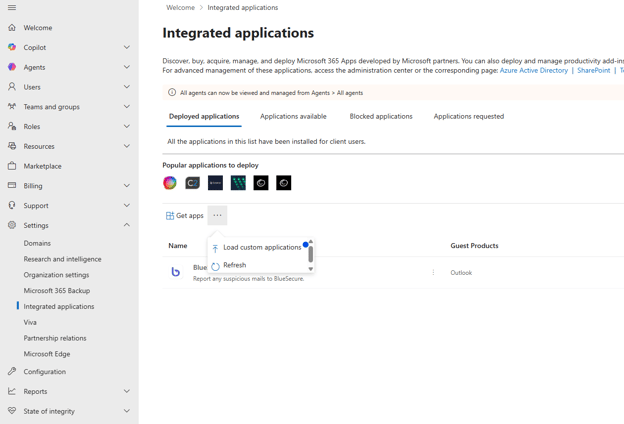Click the Reports chart icon

[12, 391]
